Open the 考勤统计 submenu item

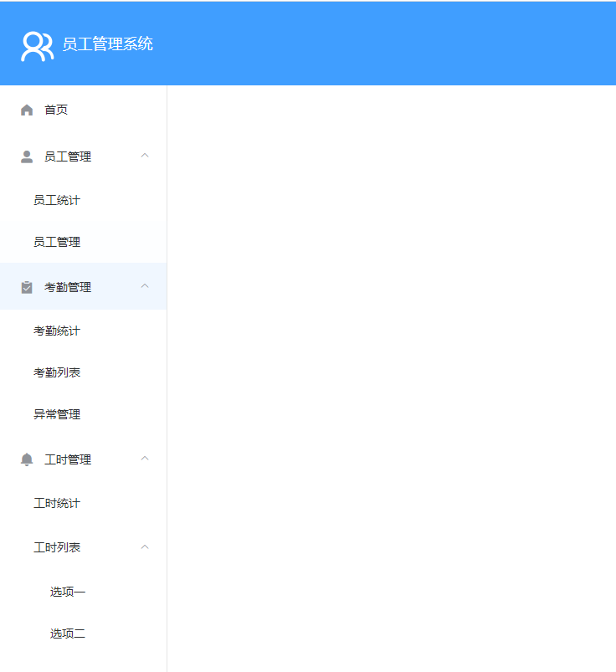83,331
